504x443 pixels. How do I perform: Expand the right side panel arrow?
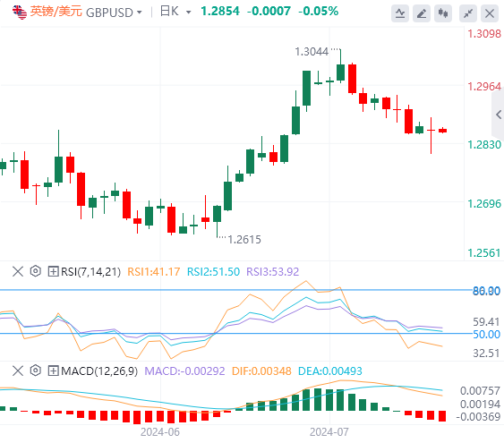pos(499,115)
